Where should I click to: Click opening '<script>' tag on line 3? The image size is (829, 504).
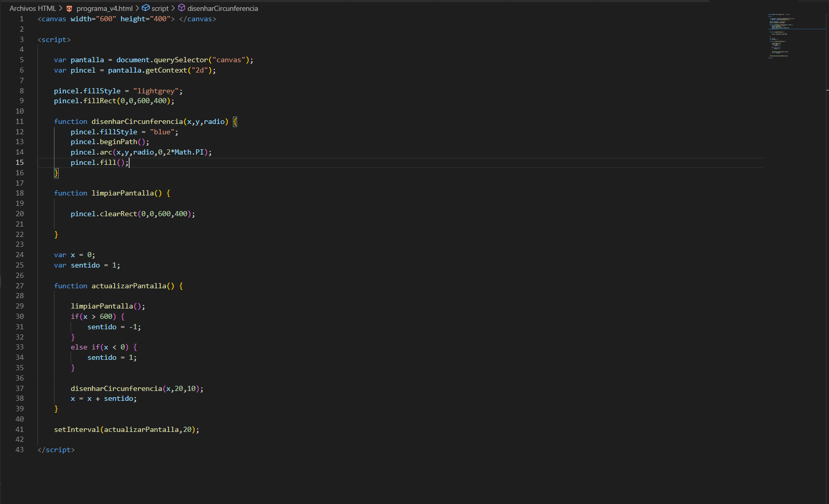[x=54, y=39]
